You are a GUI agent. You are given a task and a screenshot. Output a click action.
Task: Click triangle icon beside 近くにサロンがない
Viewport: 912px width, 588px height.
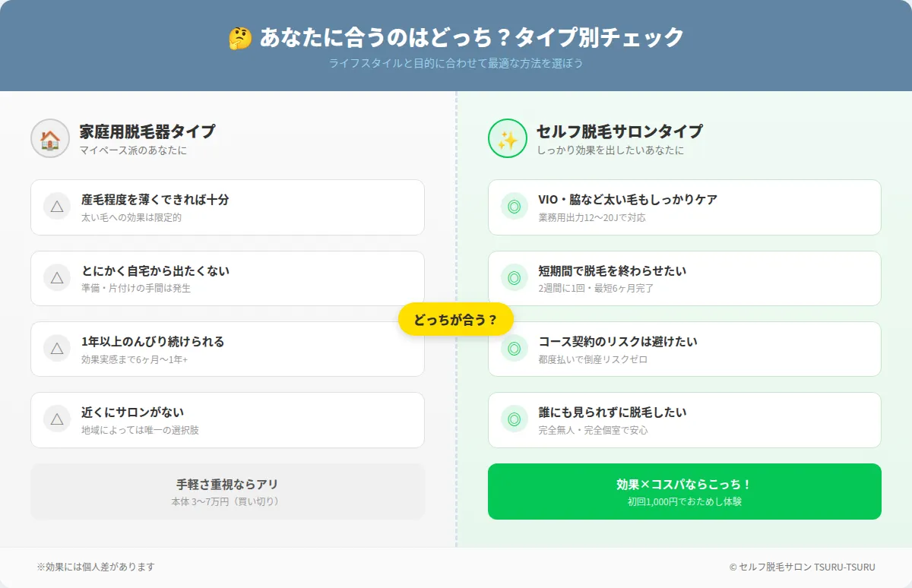(x=57, y=419)
